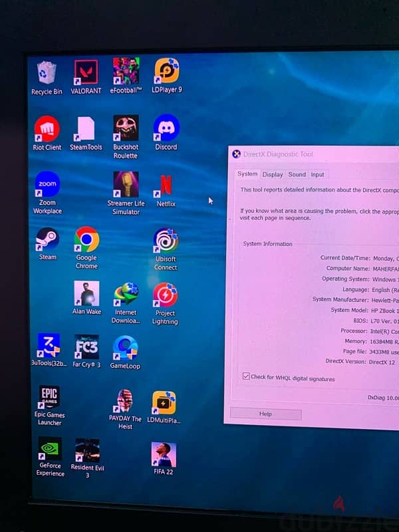Switch to the Input tab
Image resolution: width=399 pixels, height=532 pixels.
point(318,175)
